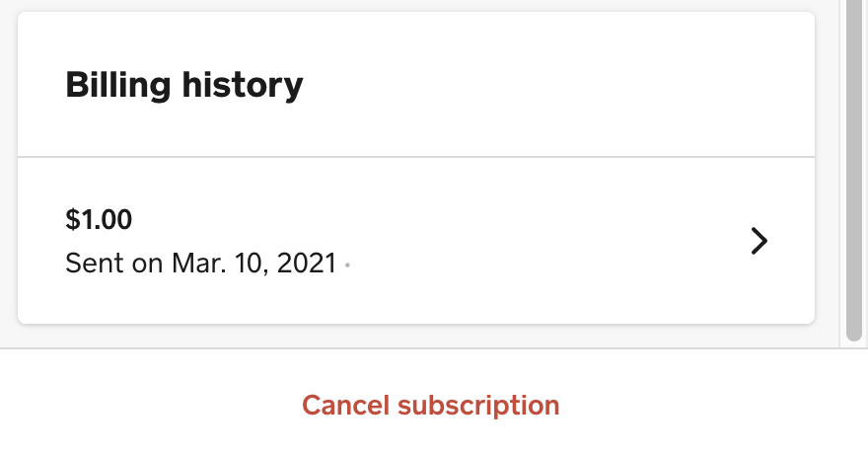Click the small dot after the sent date
Screen dimensions: 868x454
347,265
